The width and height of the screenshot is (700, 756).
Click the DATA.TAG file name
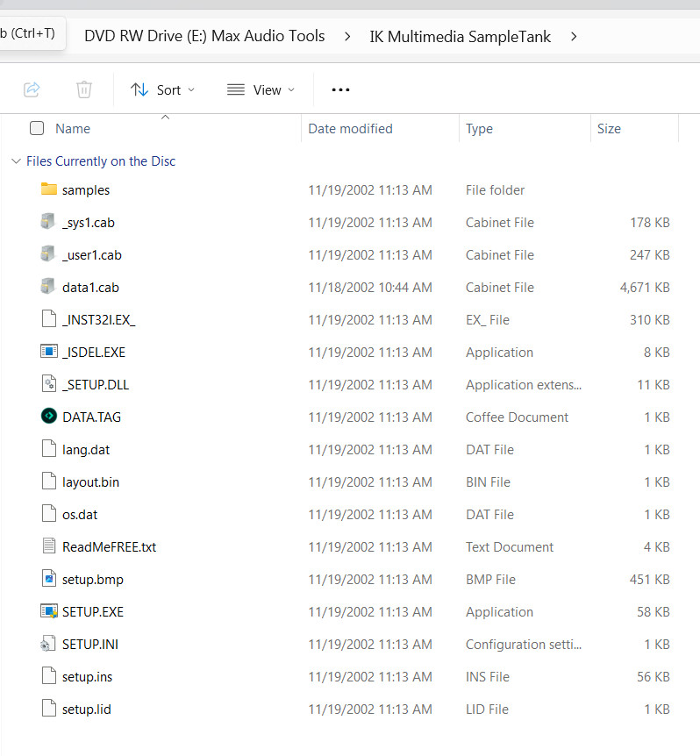point(91,417)
